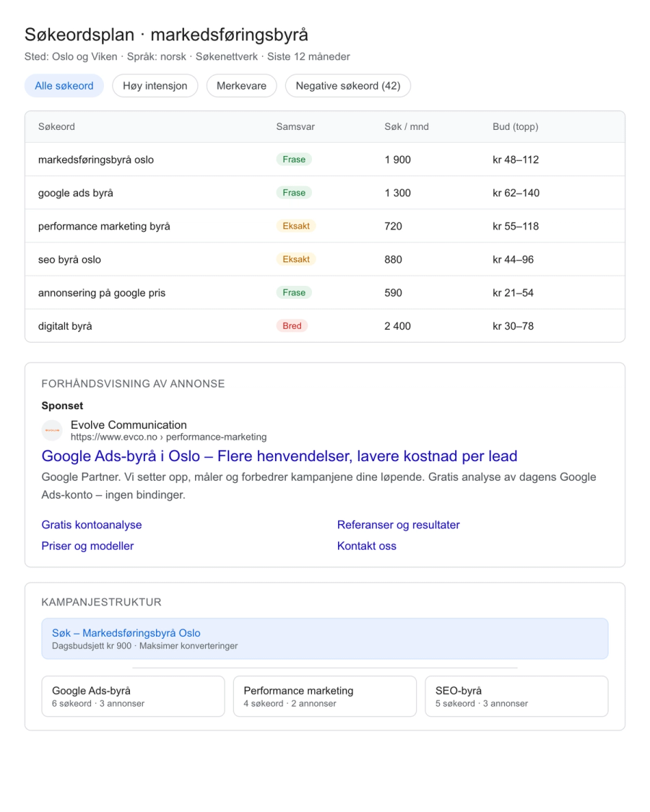650x812 pixels.
Task: Open the Referanser og resultater sitelink
Action: point(398,525)
